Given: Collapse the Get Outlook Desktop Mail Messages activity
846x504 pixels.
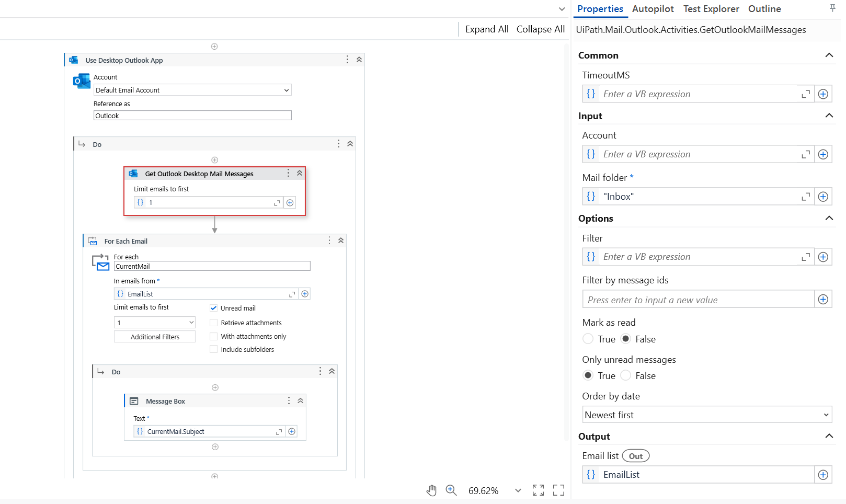Looking at the screenshot, I should (x=300, y=173).
